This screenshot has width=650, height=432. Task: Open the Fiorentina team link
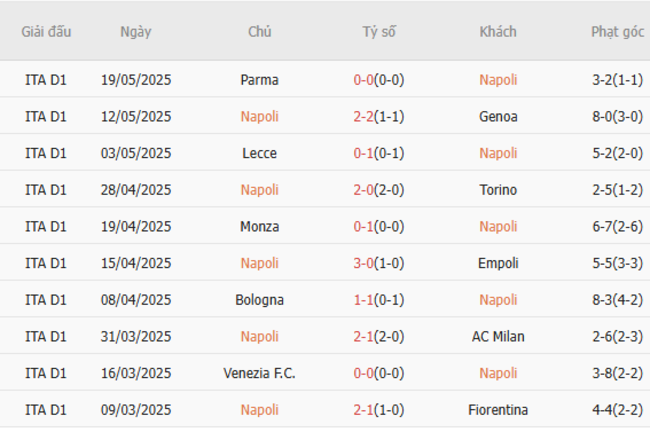point(498,410)
